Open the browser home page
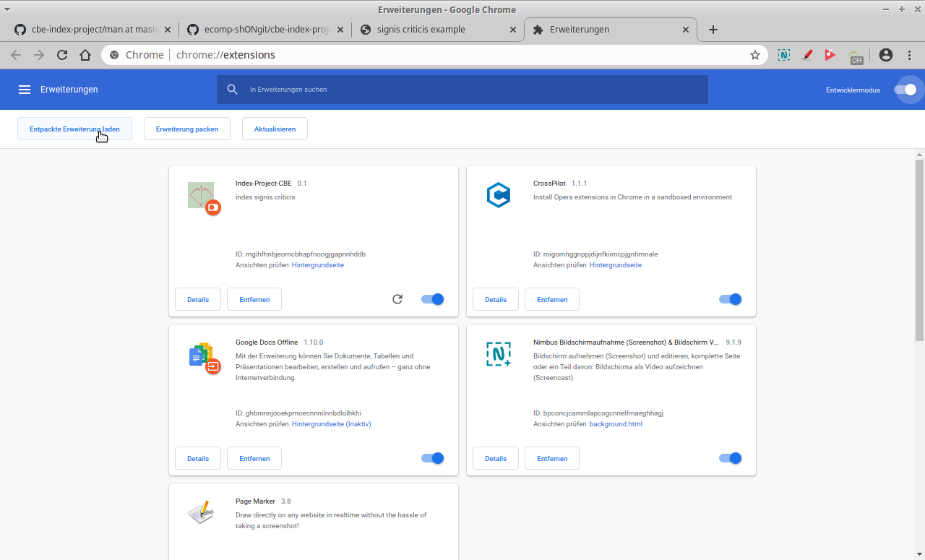This screenshot has height=560, width=925. pyautogui.click(x=85, y=55)
